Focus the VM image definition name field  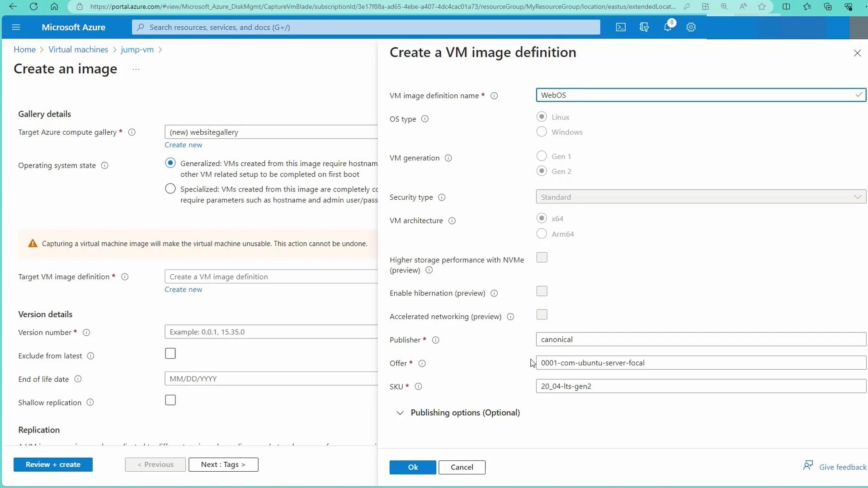[x=701, y=95]
